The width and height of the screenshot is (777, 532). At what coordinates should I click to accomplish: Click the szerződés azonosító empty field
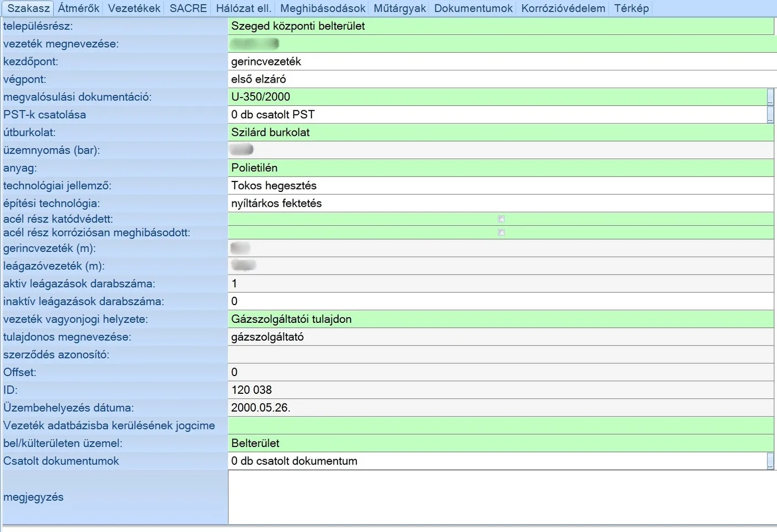[501, 354]
